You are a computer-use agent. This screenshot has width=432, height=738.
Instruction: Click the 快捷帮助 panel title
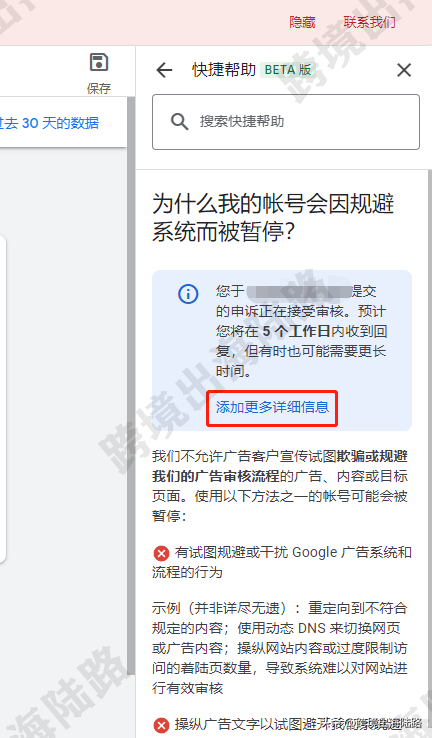(224, 70)
